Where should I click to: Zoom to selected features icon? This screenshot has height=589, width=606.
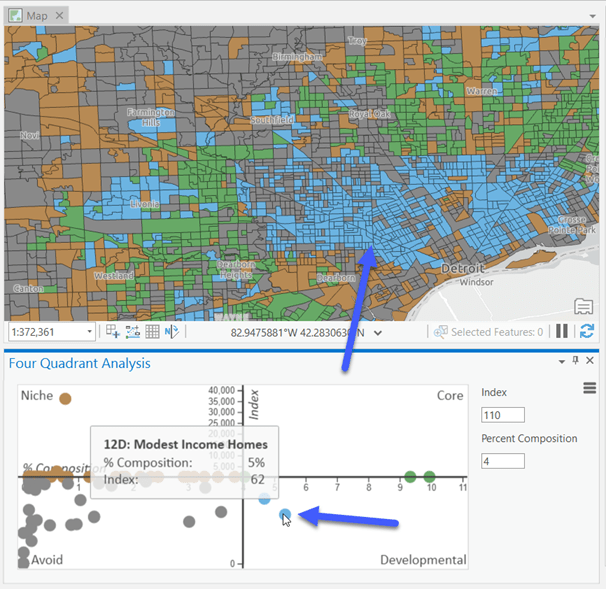click(x=441, y=332)
